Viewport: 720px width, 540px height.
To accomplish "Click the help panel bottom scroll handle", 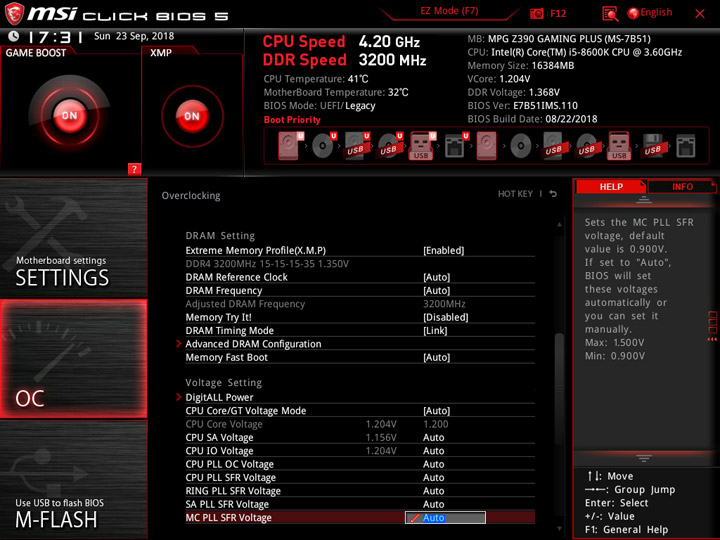I will (644, 458).
